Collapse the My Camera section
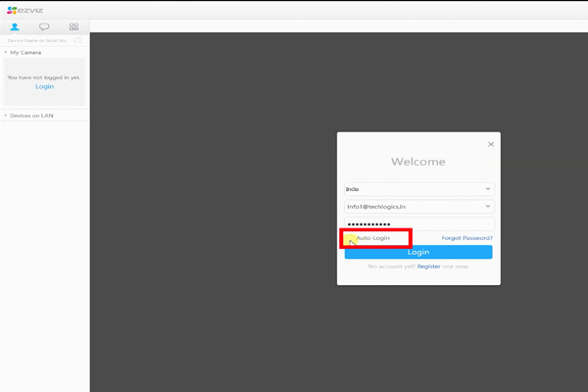This screenshot has height=392, width=588. 5,52
